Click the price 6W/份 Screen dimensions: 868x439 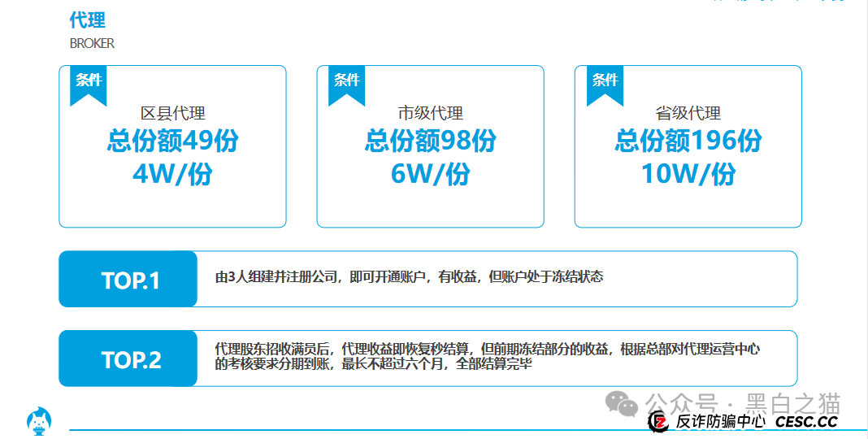431,174
